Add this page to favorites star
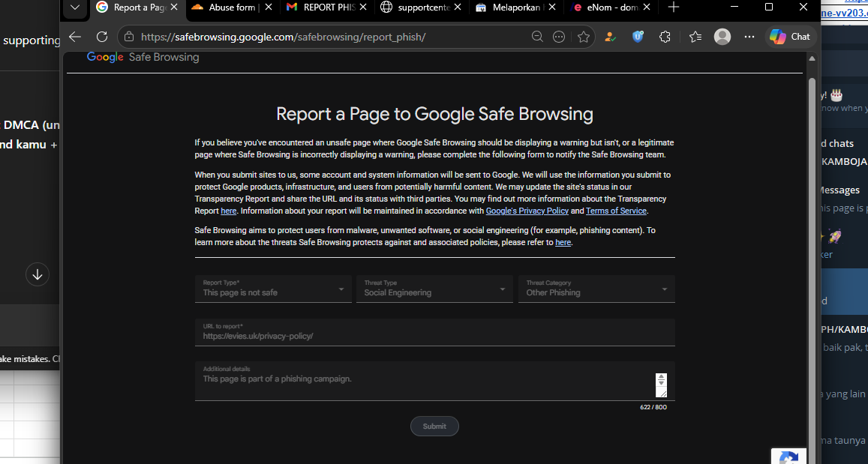The image size is (868, 464). (x=584, y=37)
